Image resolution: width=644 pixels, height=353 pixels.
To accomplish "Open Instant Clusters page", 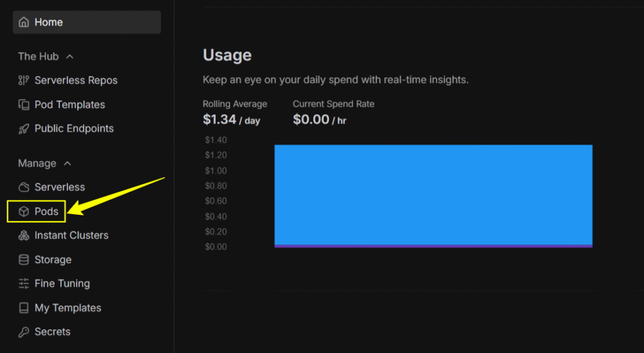I will tap(71, 236).
